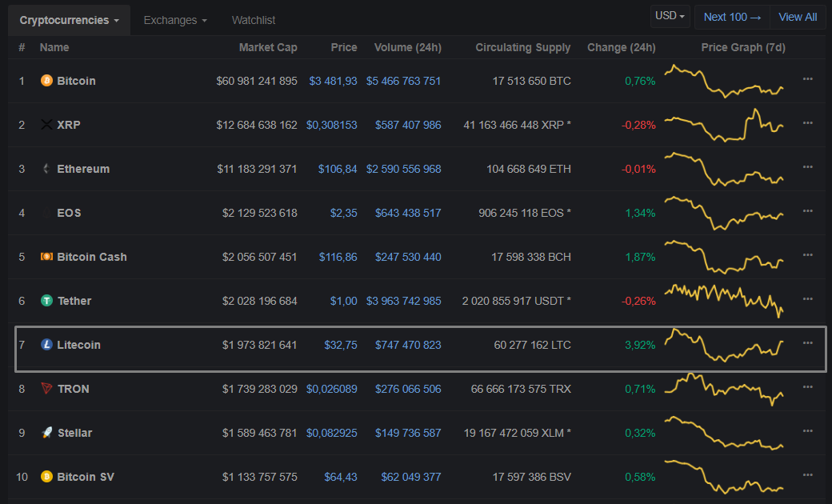The height and width of the screenshot is (504, 832).
Task: Click the Price Graph (7d) column header
Action: pyautogui.click(x=743, y=47)
